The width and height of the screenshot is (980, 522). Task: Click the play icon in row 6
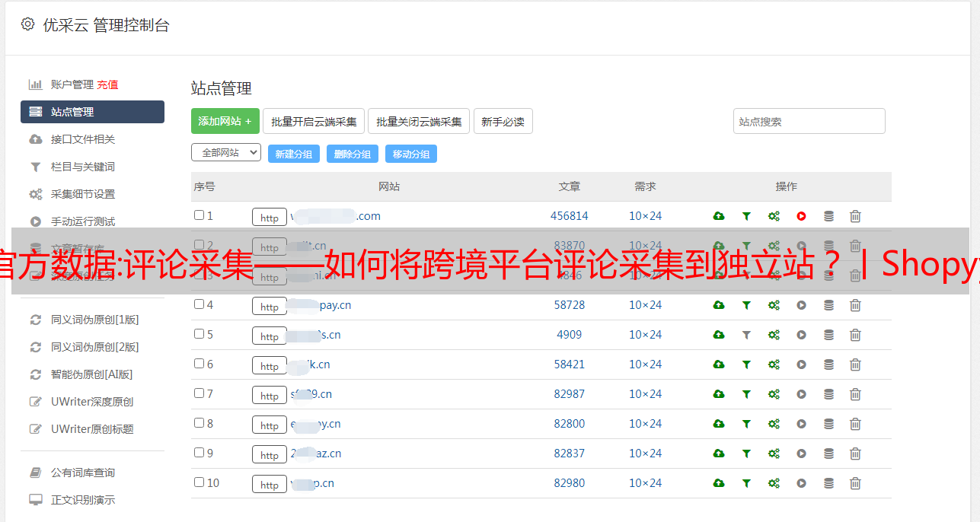click(x=801, y=364)
